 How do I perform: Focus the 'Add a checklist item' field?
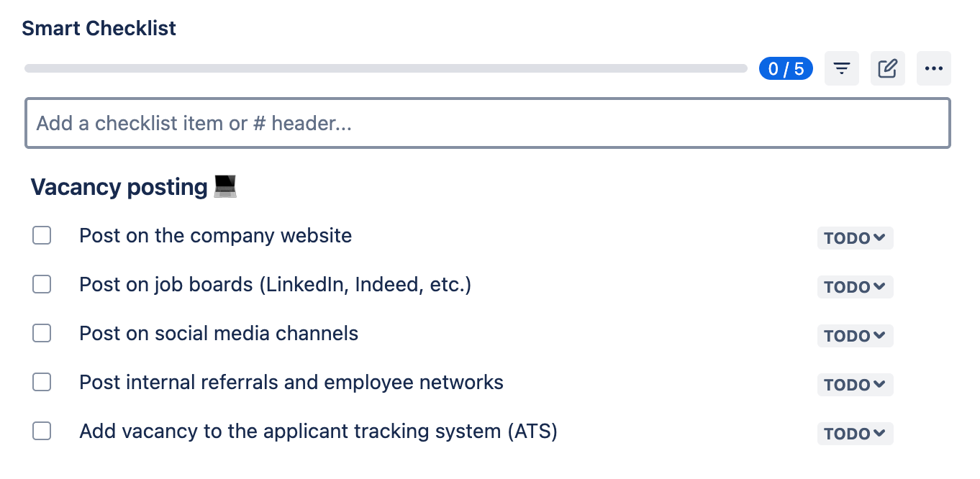(488, 123)
